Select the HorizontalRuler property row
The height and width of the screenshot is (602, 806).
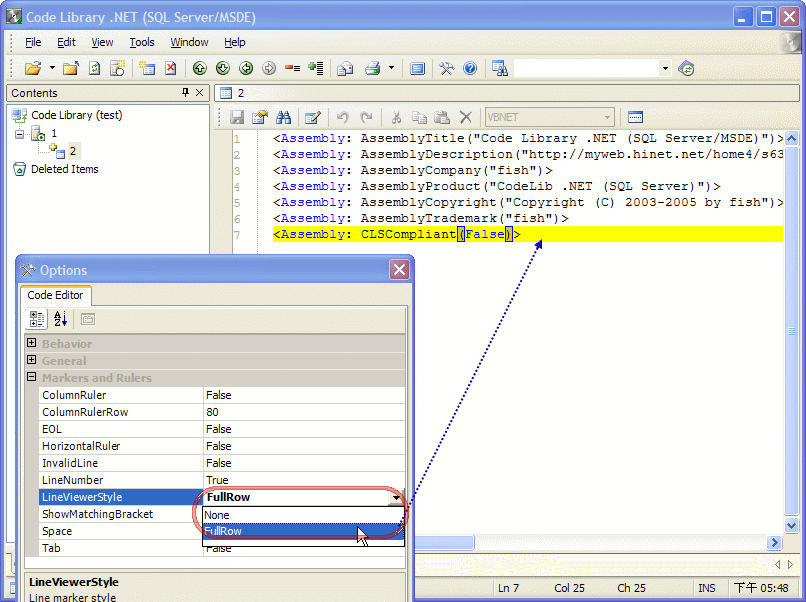(x=222, y=446)
